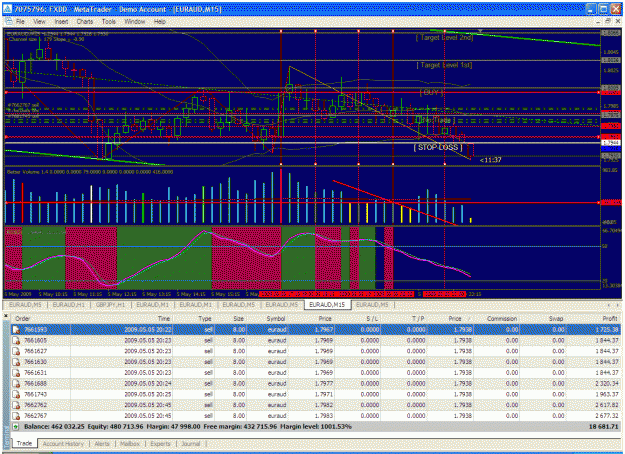Click the MetaTrader app icon in the title bar

click(8, 9)
